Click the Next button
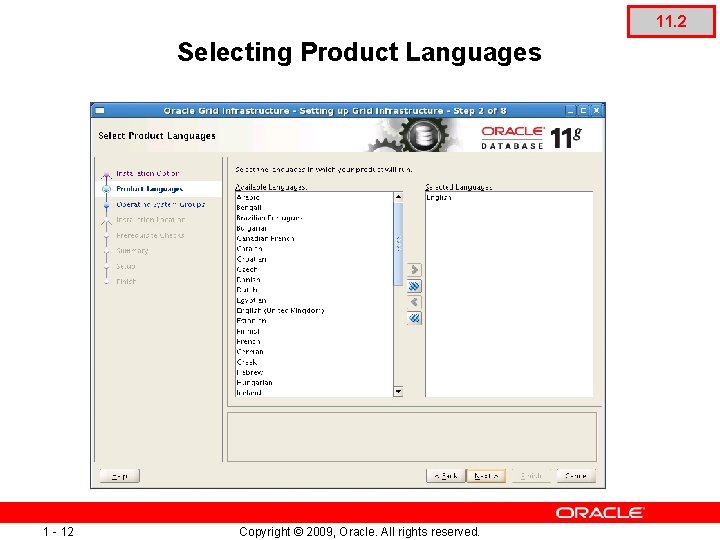720x540 pixels. (486, 476)
